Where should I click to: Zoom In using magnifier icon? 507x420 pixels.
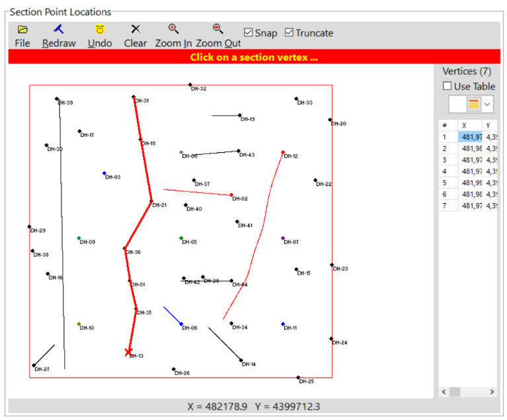[x=174, y=29]
